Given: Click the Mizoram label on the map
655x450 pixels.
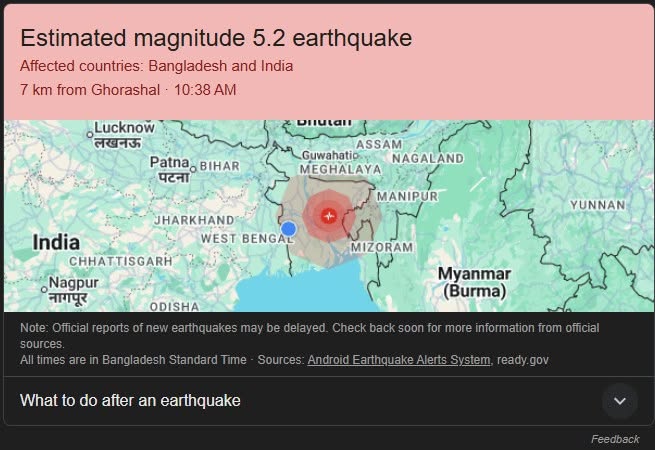Looking at the screenshot, I should click(381, 247).
